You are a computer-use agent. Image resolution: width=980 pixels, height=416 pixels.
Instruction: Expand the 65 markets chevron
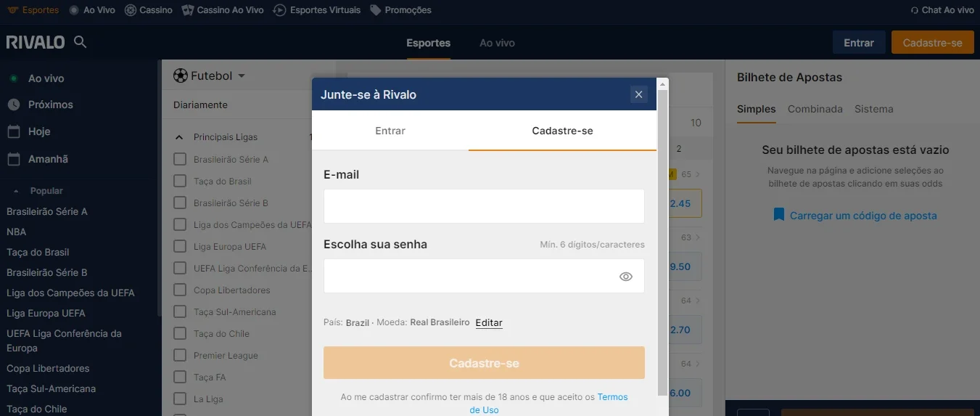tap(698, 174)
